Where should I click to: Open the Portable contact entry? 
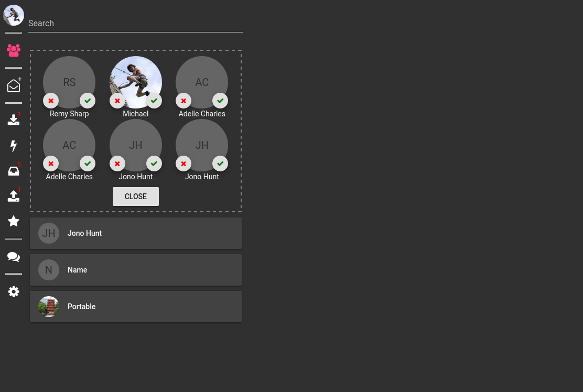click(x=136, y=307)
